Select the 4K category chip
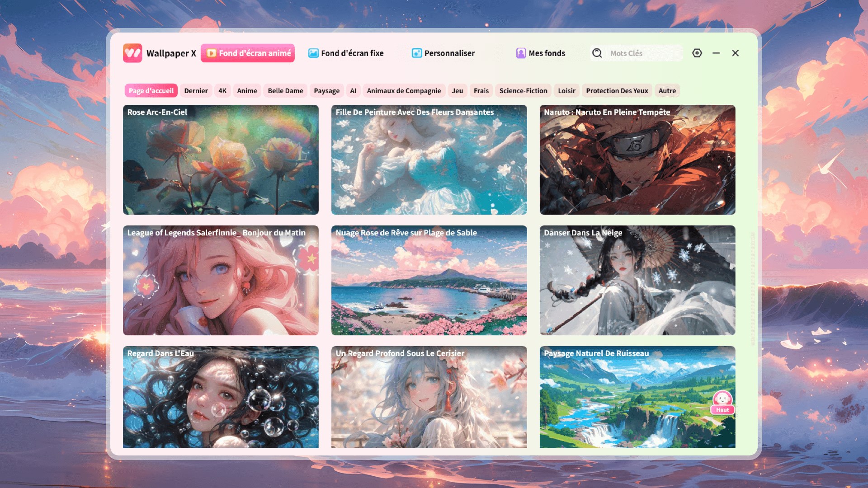This screenshot has width=868, height=488. pos(222,90)
